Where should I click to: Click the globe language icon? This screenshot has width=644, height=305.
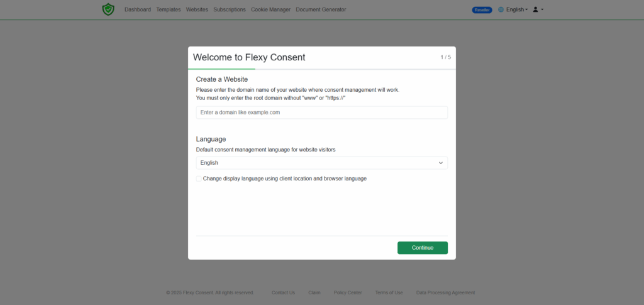click(501, 9)
